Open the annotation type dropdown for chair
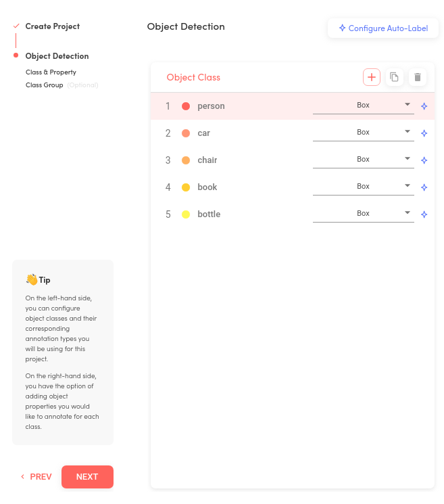 [x=364, y=160]
